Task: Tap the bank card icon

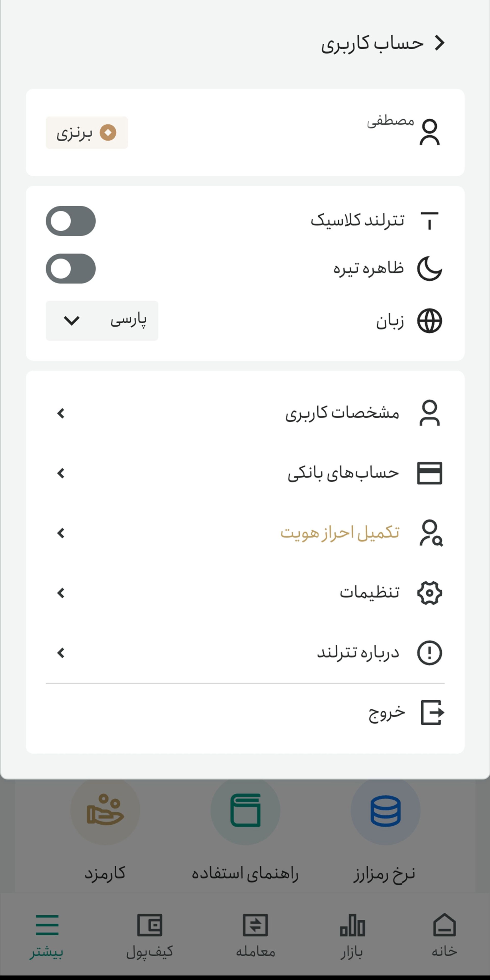Action: [430, 473]
